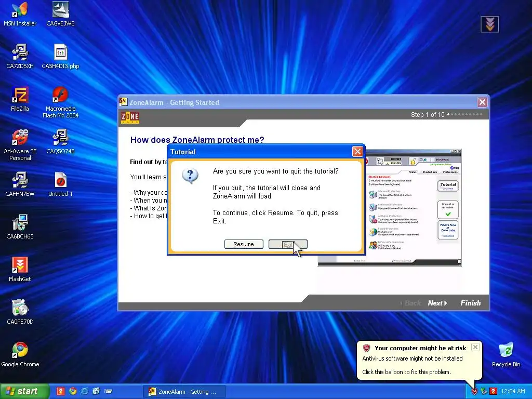The width and height of the screenshot is (532, 399).
Task: Click 'Step 1 of 10' text
Action: [x=428, y=115]
